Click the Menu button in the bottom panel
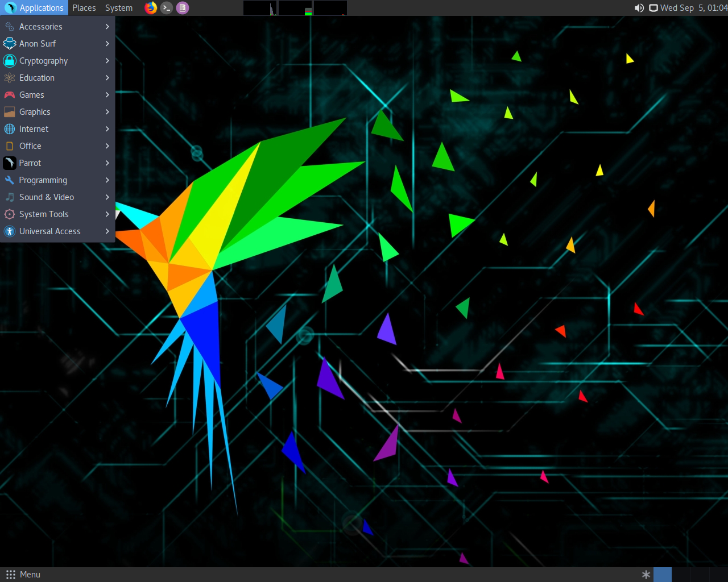This screenshot has width=728, height=582. click(23, 575)
